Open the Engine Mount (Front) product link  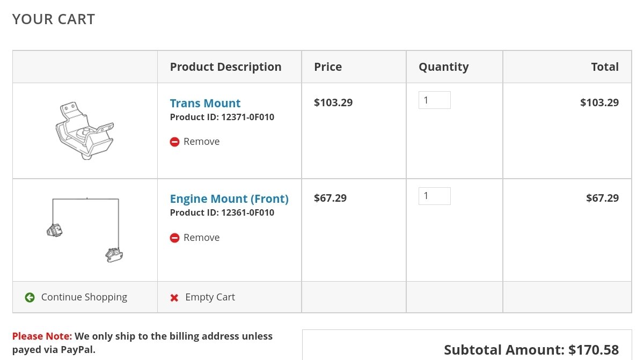(229, 199)
